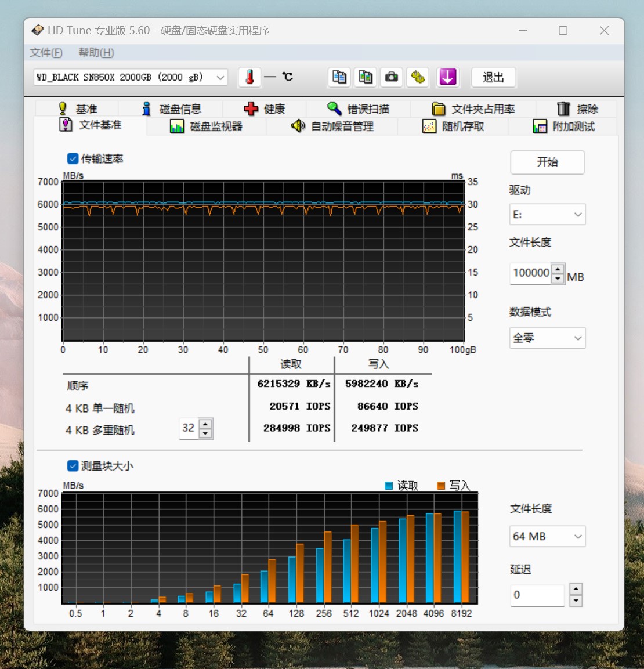The image size is (644, 669).
Task: Click the speaker 自动噪音管理 icon
Action: click(298, 126)
